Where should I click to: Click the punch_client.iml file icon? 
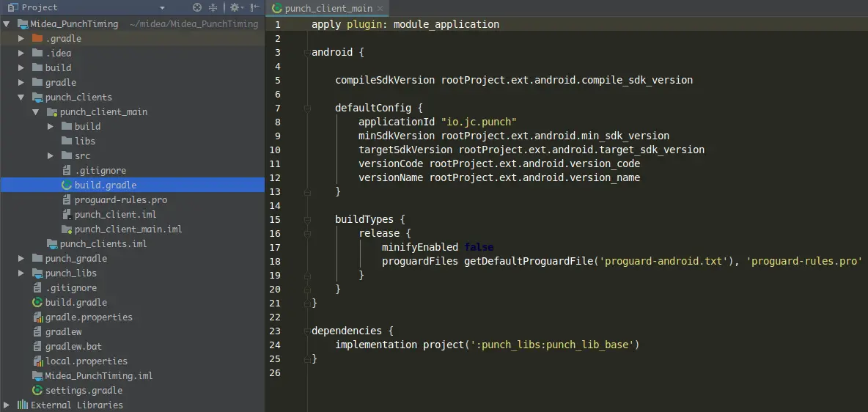(67, 214)
